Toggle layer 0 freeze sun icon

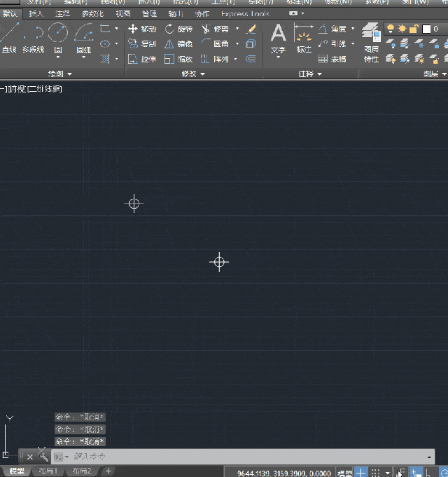click(x=402, y=29)
